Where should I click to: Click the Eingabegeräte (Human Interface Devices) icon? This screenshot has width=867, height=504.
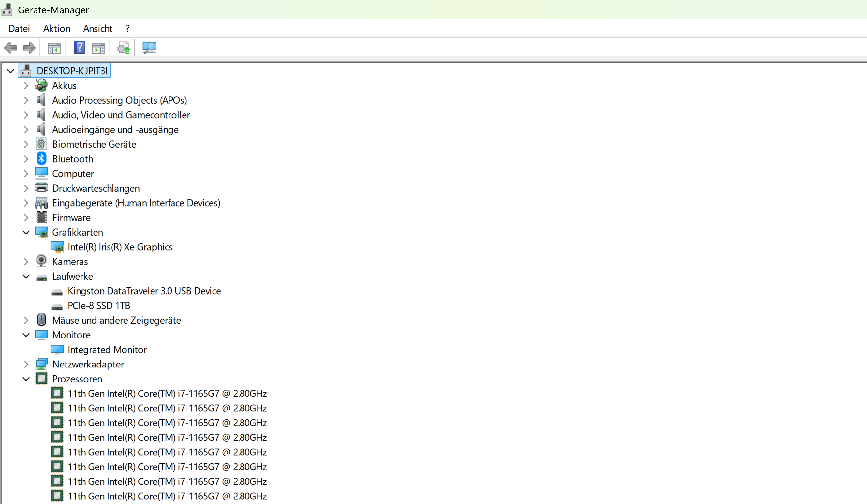[41, 203]
